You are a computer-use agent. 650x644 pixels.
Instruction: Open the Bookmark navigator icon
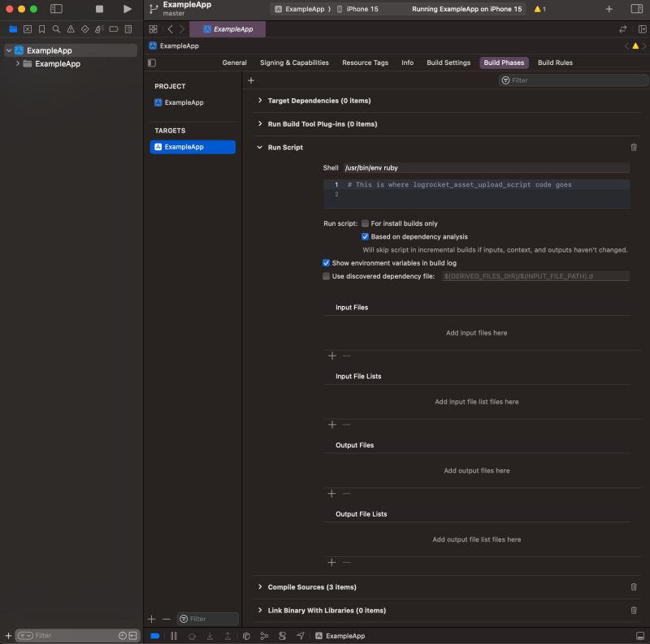42,29
